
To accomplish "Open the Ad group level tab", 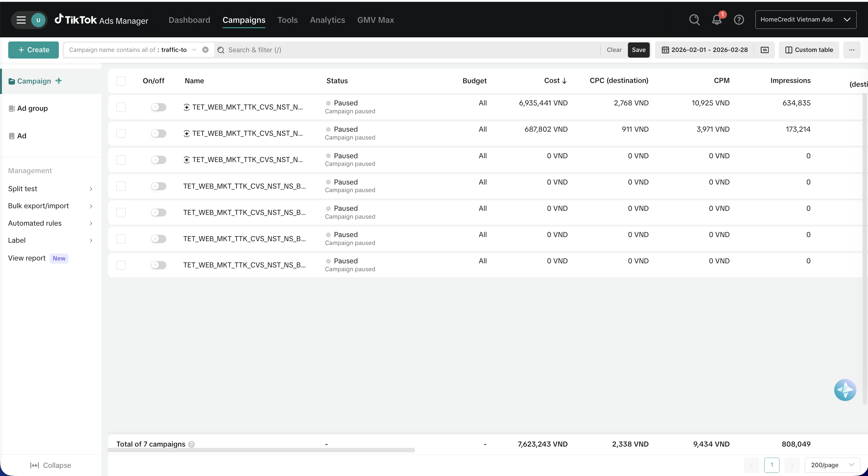I will coord(32,108).
